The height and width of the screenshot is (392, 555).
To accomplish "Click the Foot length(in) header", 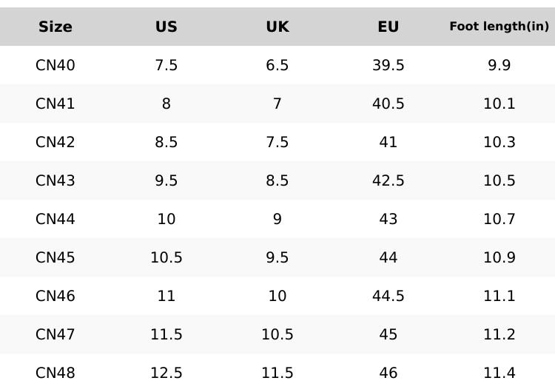I will 499,27.
